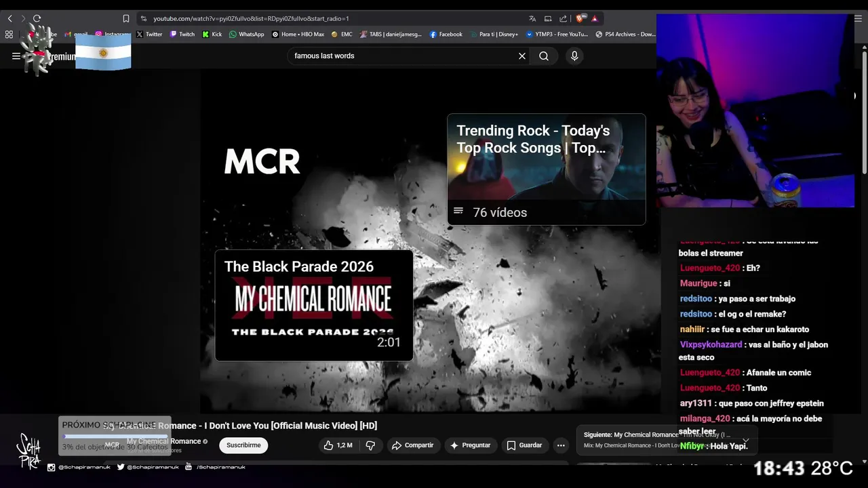Run search with the magnifying glass button
The height and width of the screenshot is (488, 868).
[x=544, y=56]
